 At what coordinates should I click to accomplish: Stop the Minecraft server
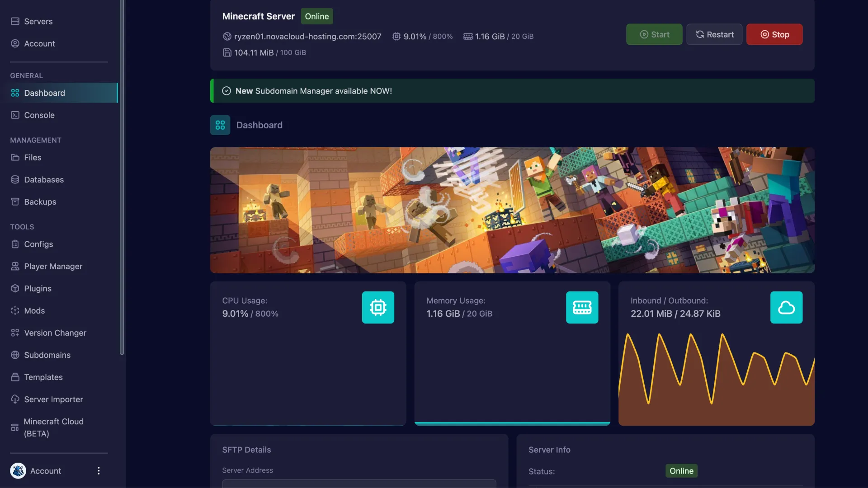[x=774, y=34]
